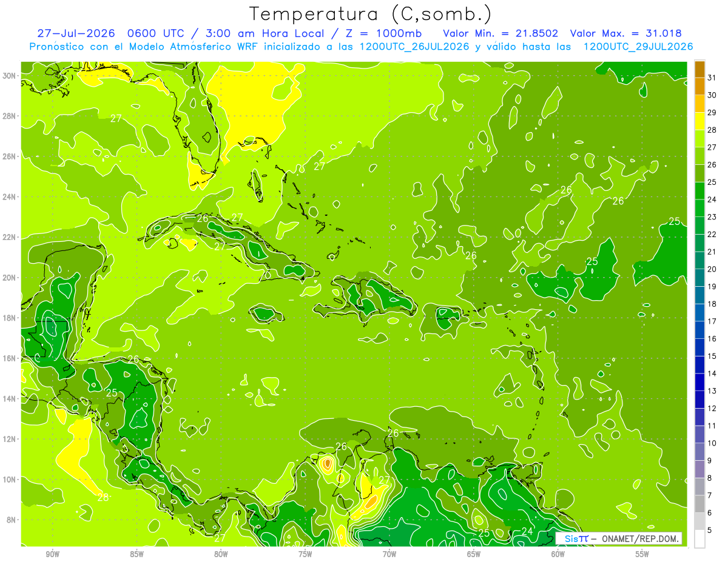Click the "28" contour label on the map
This screenshot has width=728, height=562.
[103, 497]
